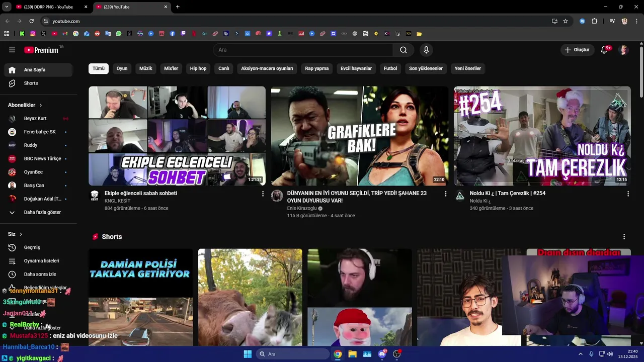
Task: Open the OBS Studio taskbar icon
Action: pyautogui.click(x=396, y=354)
